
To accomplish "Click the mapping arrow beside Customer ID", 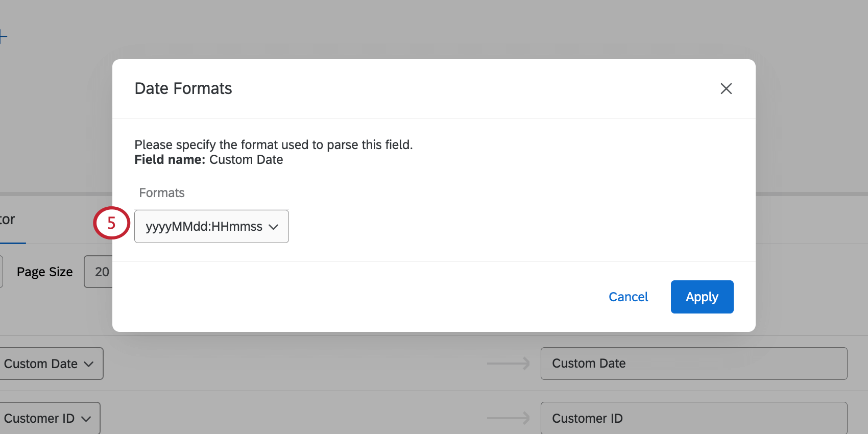I will tap(508, 418).
